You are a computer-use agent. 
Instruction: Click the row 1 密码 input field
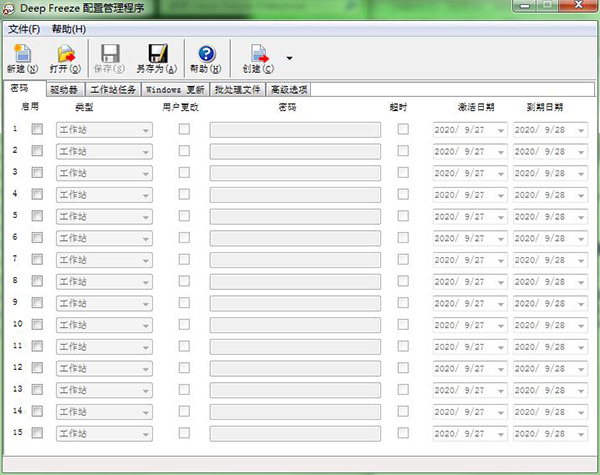295,130
